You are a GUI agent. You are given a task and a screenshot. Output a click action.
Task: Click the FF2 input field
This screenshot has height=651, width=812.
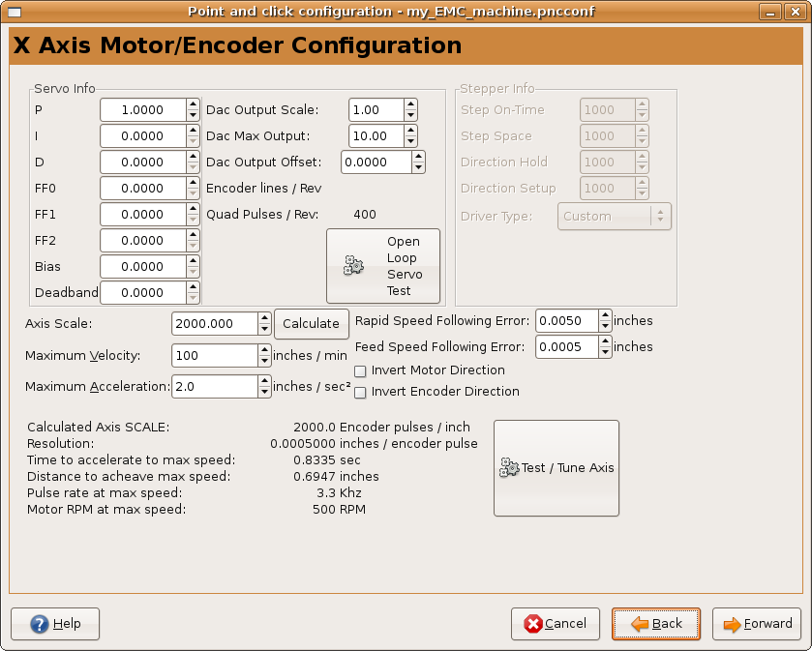(143, 241)
